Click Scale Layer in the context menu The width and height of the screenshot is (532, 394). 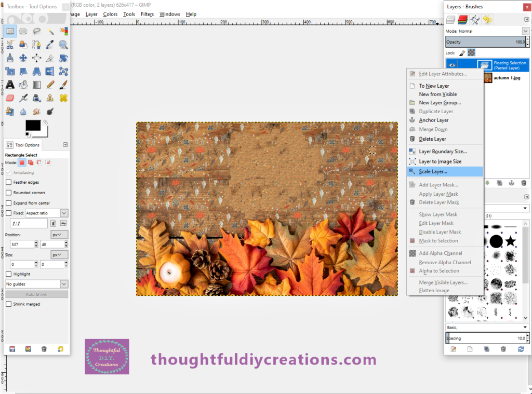(x=433, y=171)
